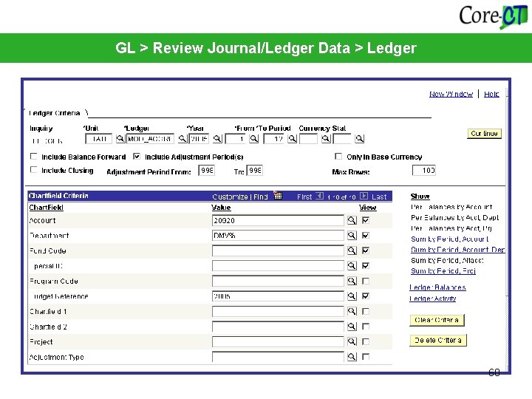
Task: Open Sum by Period, Proj link
Action: [x=443, y=270]
